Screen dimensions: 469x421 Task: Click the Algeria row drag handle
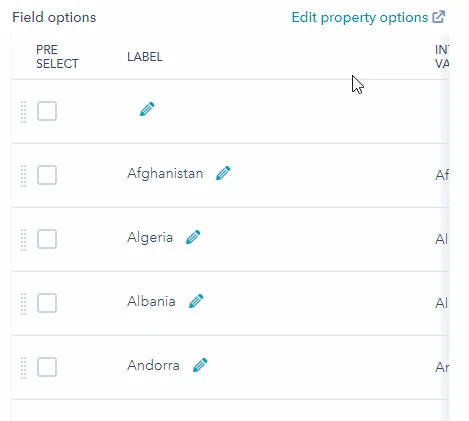tap(23, 240)
